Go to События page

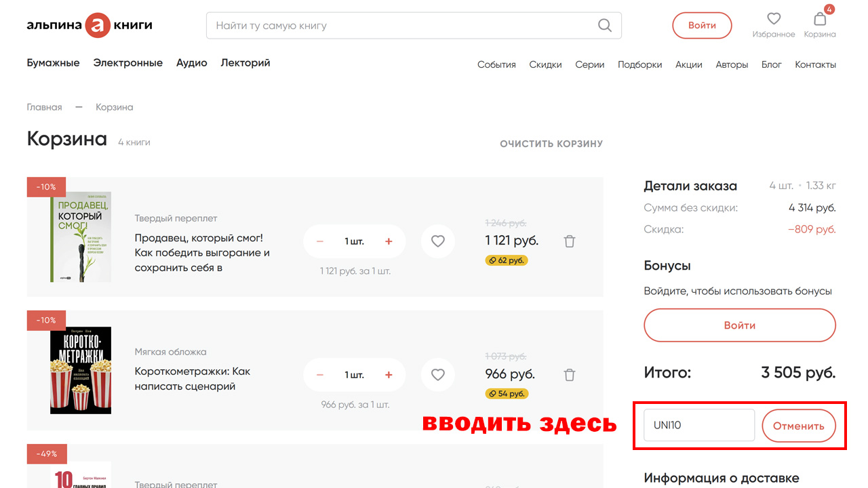click(496, 65)
